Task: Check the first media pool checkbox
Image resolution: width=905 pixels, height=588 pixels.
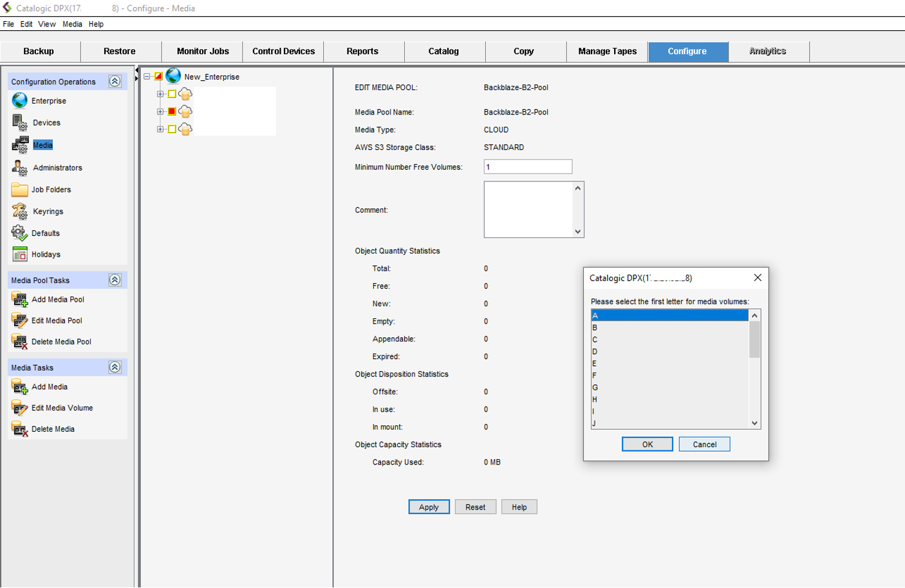Action: pyautogui.click(x=172, y=94)
